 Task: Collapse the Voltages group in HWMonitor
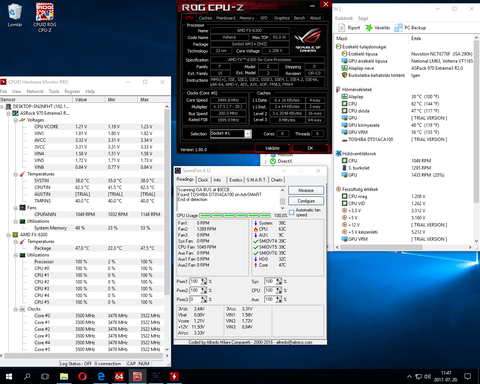tap(15, 120)
